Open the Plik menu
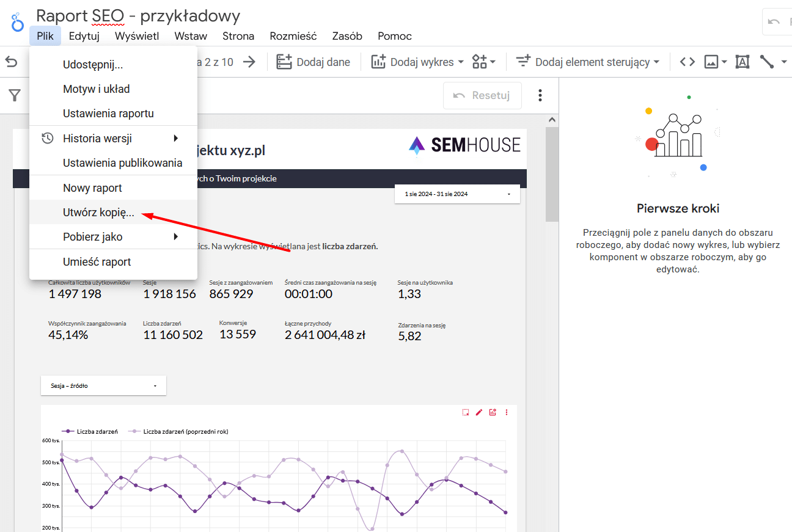The width and height of the screenshot is (792, 532). tap(45, 36)
